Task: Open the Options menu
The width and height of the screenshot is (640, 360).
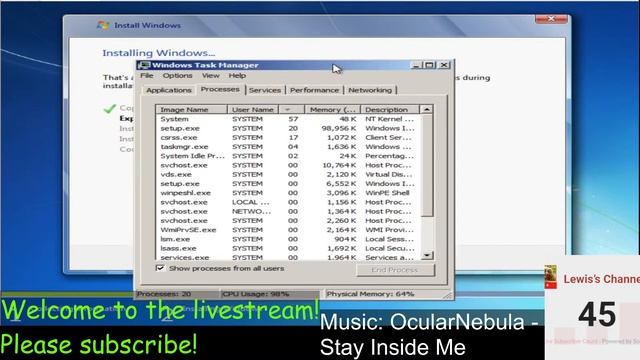Action: 177,76
